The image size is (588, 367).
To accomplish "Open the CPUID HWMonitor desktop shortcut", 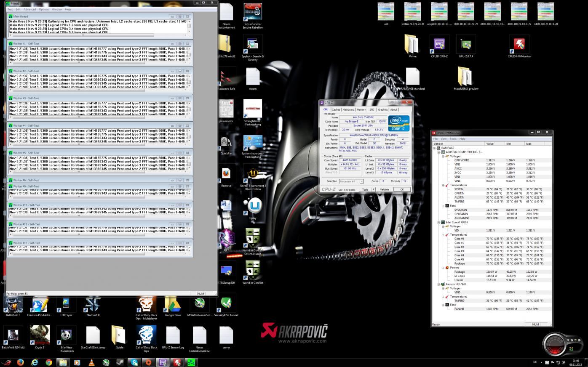I will (x=519, y=45).
